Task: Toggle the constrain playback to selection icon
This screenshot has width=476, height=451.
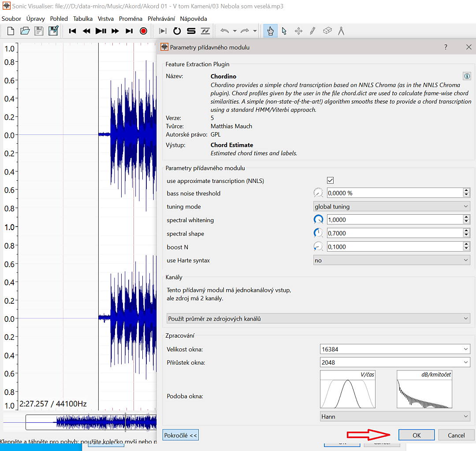Action: 163,31
